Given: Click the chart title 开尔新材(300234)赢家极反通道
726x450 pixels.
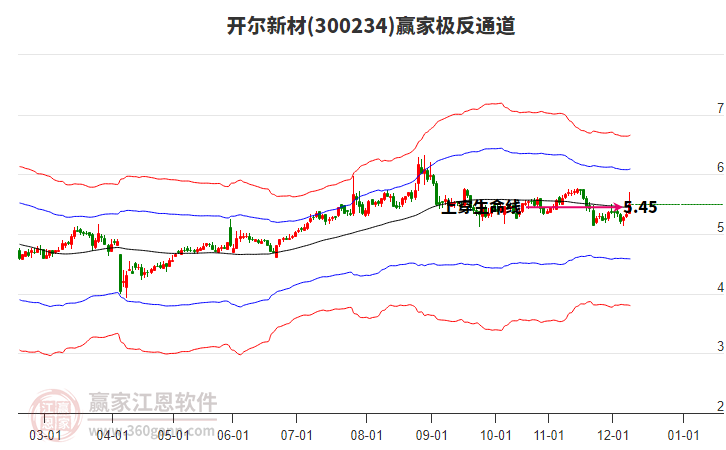Looking at the screenshot, I should 371,26.
